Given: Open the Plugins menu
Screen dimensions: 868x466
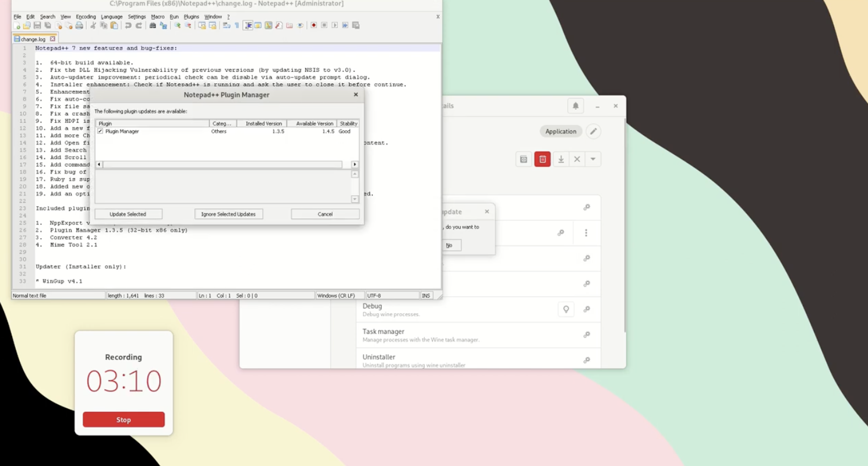Looking at the screenshot, I should [191, 17].
